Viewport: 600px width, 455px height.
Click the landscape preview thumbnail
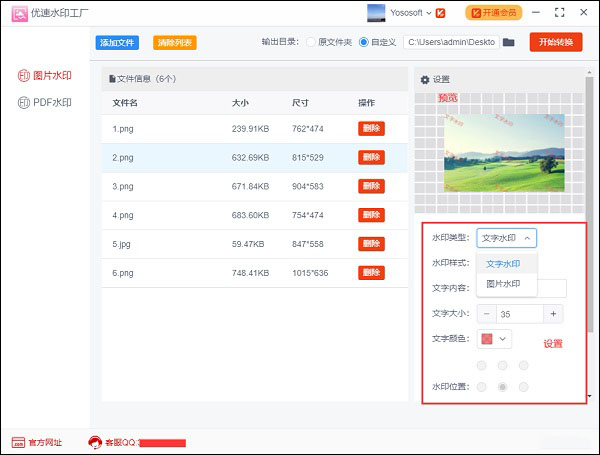click(504, 153)
